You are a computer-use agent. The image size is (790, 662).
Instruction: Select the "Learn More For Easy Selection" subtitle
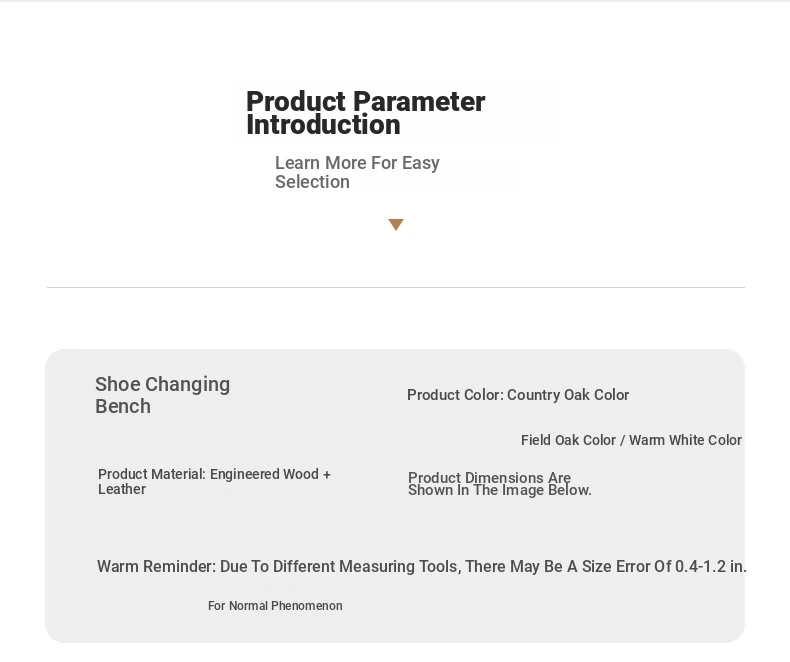coord(357,172)
